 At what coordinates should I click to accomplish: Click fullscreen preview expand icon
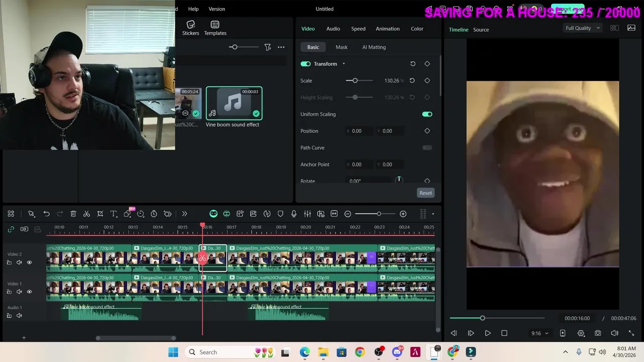tap(631, 333)
